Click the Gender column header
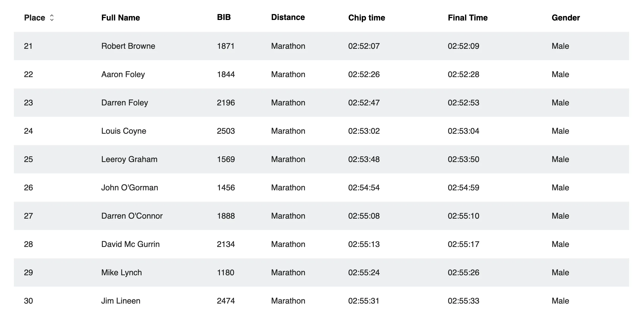Viewport: 644px width, 321px height. click(566, 18)
